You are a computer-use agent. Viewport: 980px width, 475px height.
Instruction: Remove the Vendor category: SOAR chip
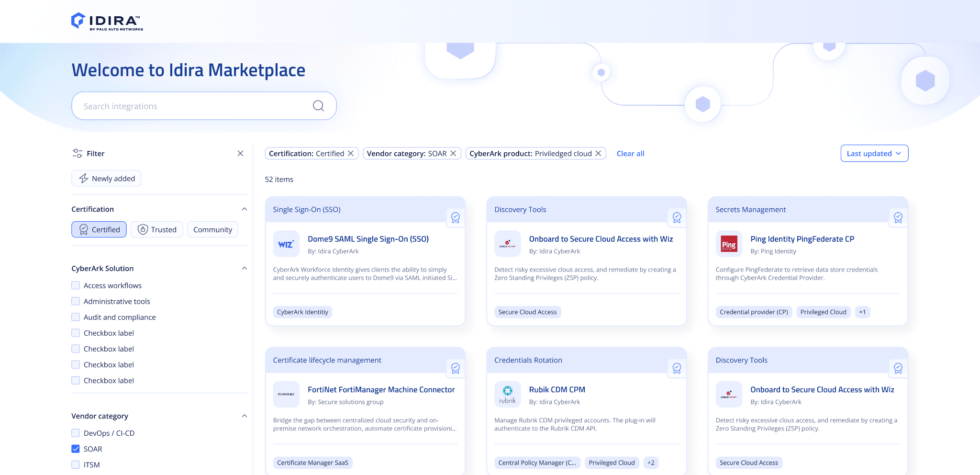click(x=453, y=153)
